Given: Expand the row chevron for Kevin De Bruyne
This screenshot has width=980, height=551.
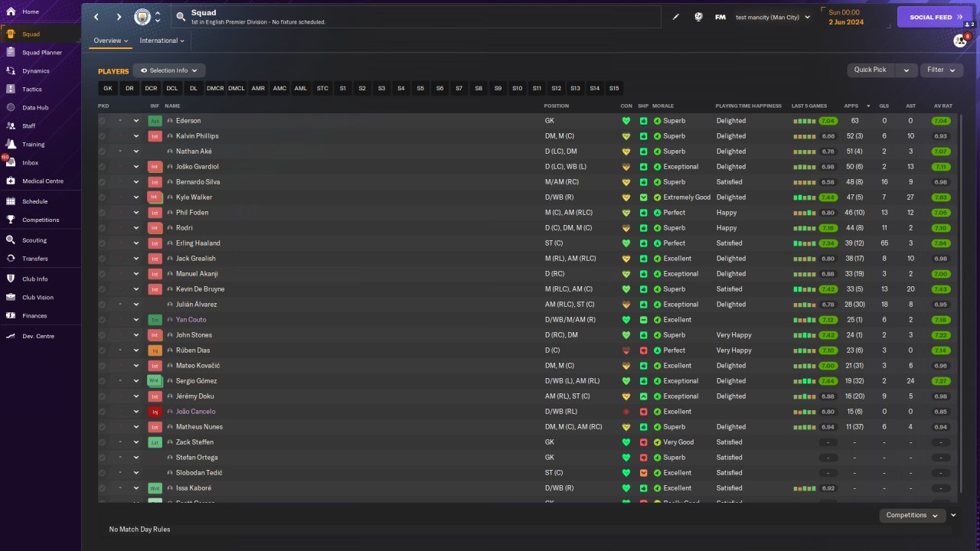Looking at the screenshot, I should [x=136, y=289].
